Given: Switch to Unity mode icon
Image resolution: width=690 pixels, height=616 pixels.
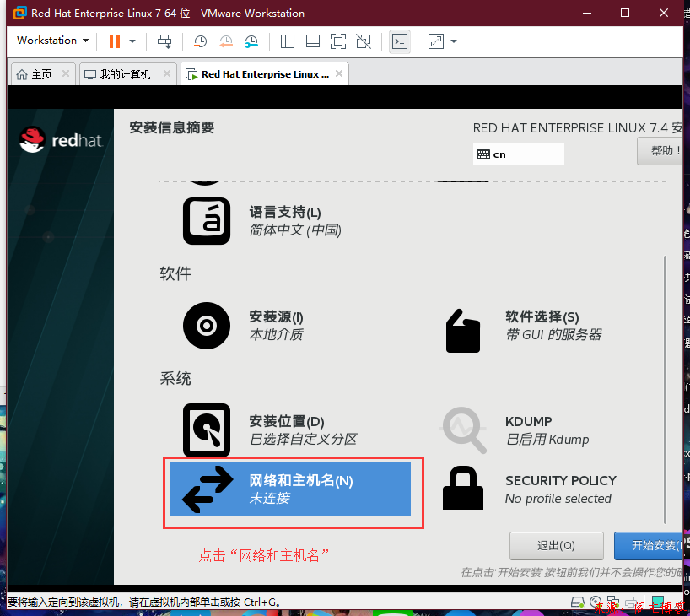Looking at the screenshot, I should pos(364,41).
